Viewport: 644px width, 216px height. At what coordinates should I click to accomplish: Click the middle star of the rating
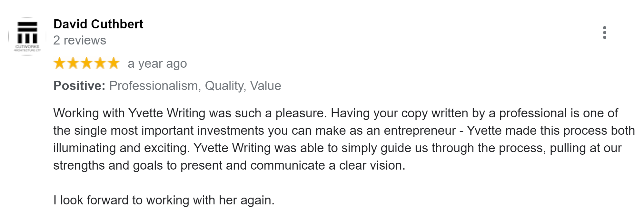(x=87, y=63)
